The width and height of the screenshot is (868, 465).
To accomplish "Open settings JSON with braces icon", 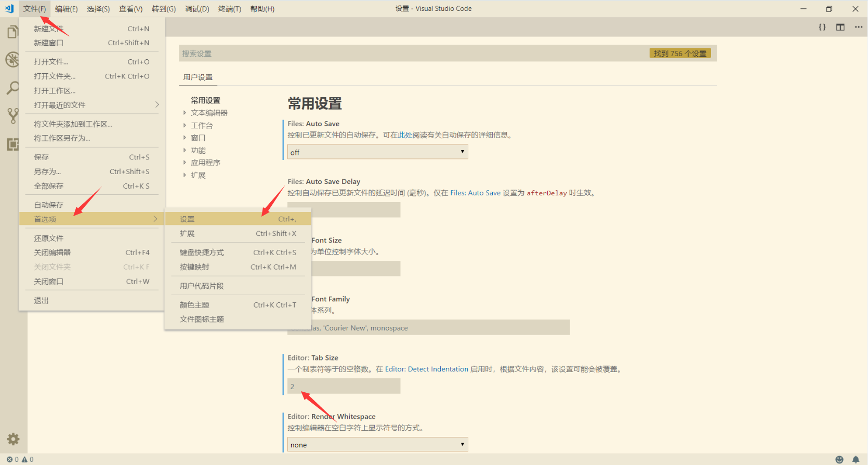I will tap(822, 27).
